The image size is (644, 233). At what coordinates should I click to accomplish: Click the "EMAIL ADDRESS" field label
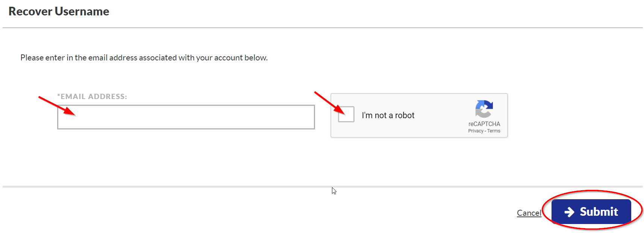(x=94, y=97)
